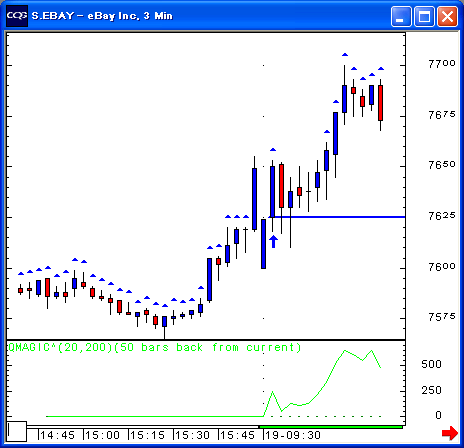Click the 500 study scale value
Screen dimensions: 464x448
pyautogui.click(x=431, y=364)
